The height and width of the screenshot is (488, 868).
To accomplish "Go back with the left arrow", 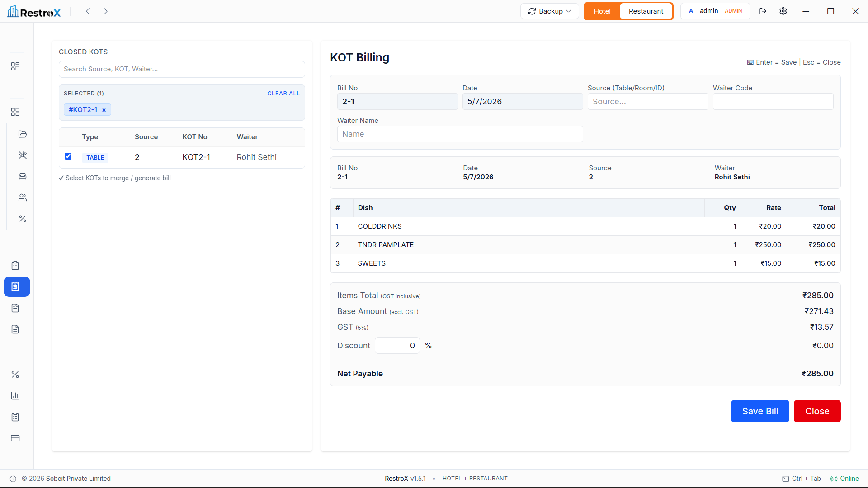I will pos(88,11).
